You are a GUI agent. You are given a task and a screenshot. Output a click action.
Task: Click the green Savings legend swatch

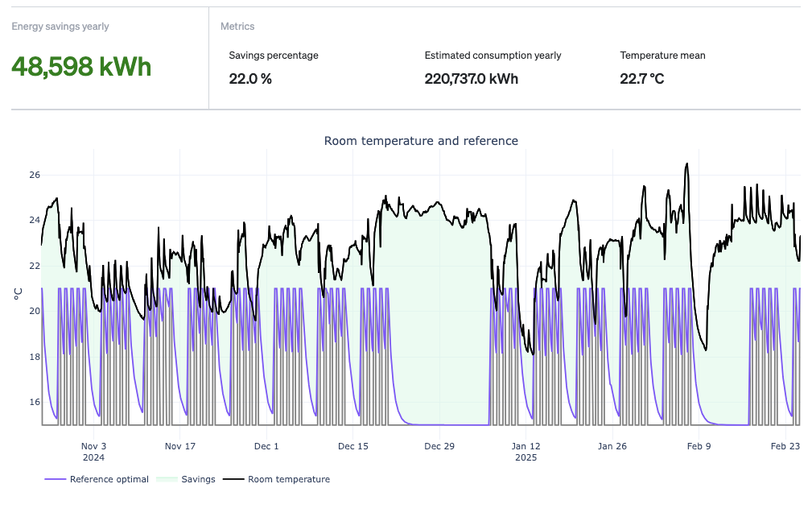[x=167, y=479]
